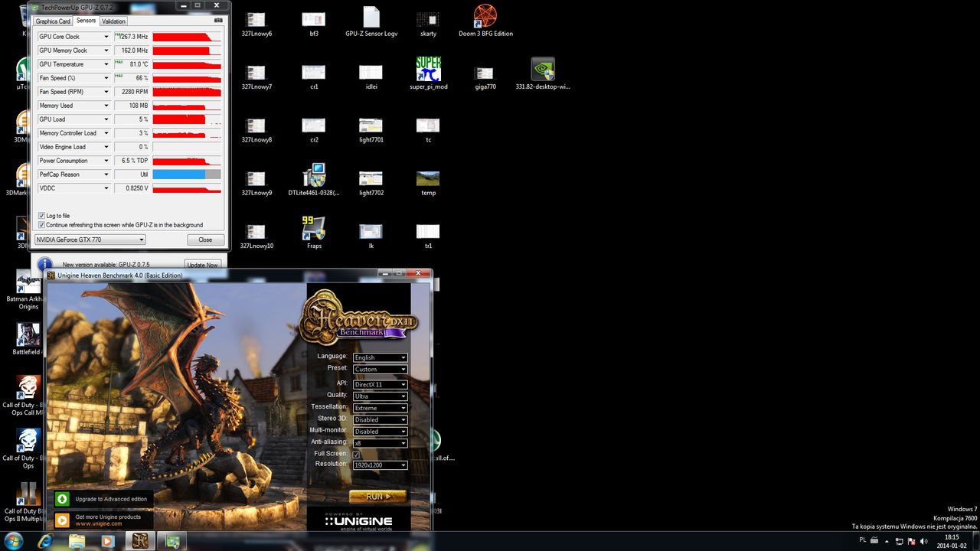This screenshot has height=551, width=980.
Task: Select the skarty file icon
Action: 428,24
